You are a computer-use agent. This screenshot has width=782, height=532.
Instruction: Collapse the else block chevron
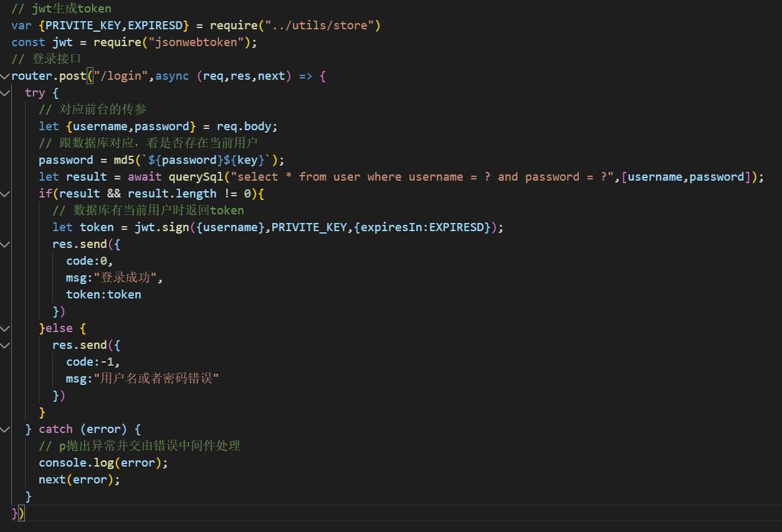click(5, 328)
